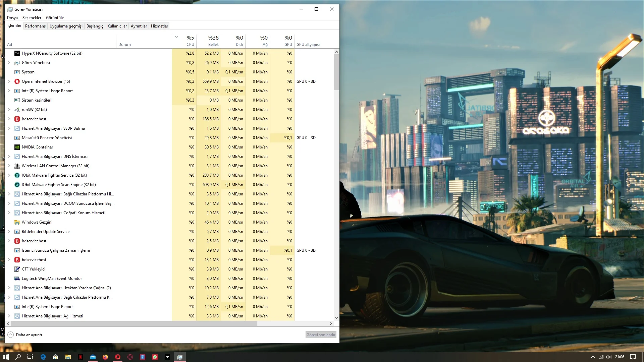The height and width of the screenshot is (362, 644).
Task: Click the CTF Yükleyici process icon
Action: click(17, 269)
